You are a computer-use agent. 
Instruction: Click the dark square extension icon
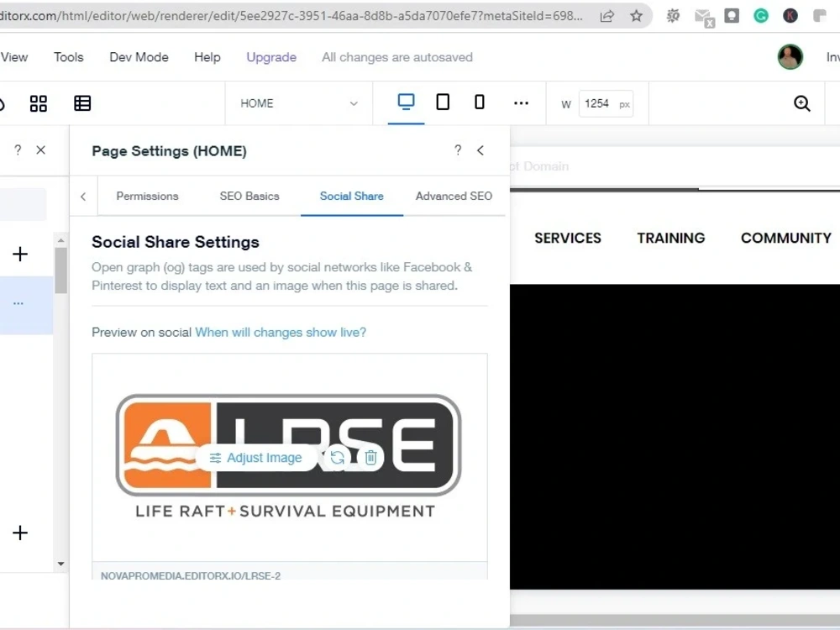732,16
